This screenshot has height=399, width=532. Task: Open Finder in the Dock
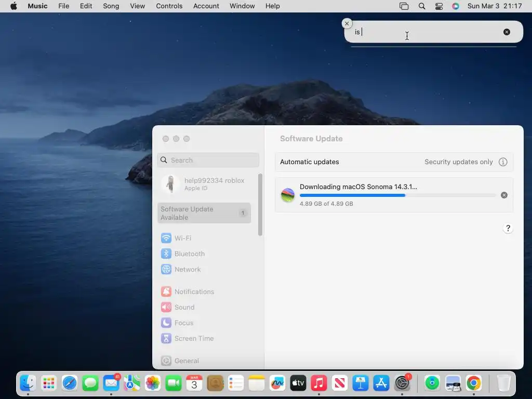pyautogui.click(x=28, y=383)
